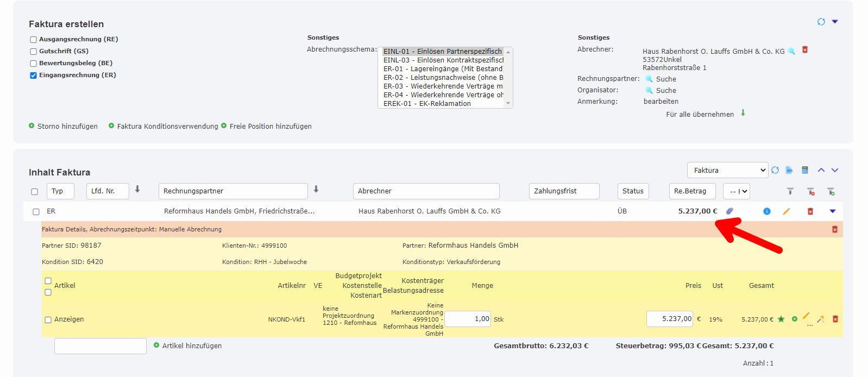Focus the Status filter field
This screenshot has height=377, width=868.
pyautogui.click(x=633, y=191)
